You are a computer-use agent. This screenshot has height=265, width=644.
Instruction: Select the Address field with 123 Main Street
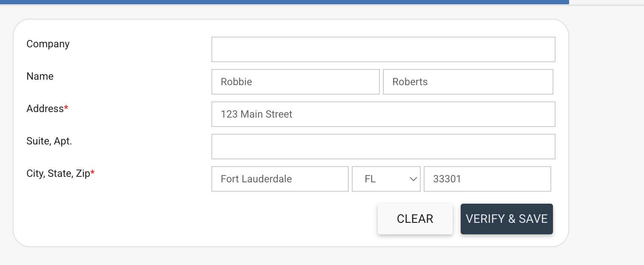click(383, 114)
